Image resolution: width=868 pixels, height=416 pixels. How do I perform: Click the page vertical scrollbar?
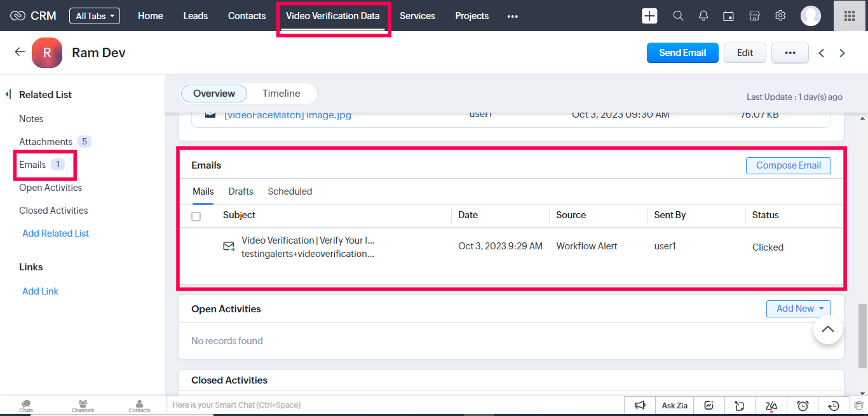click(x=862, y=335)
